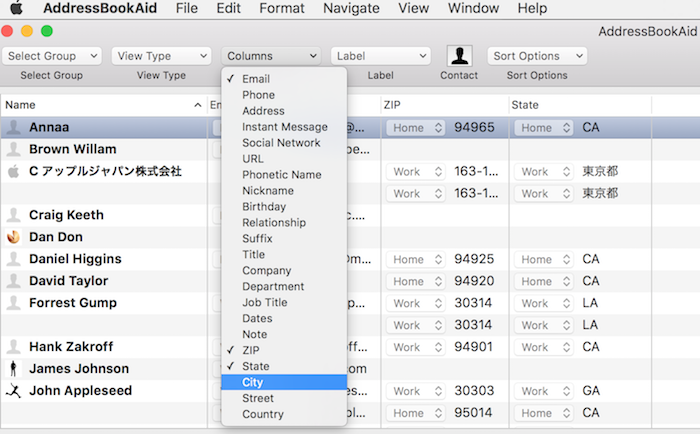
Task: Click Craig Keeth's contact avatar icon
Action: (14, 215)
